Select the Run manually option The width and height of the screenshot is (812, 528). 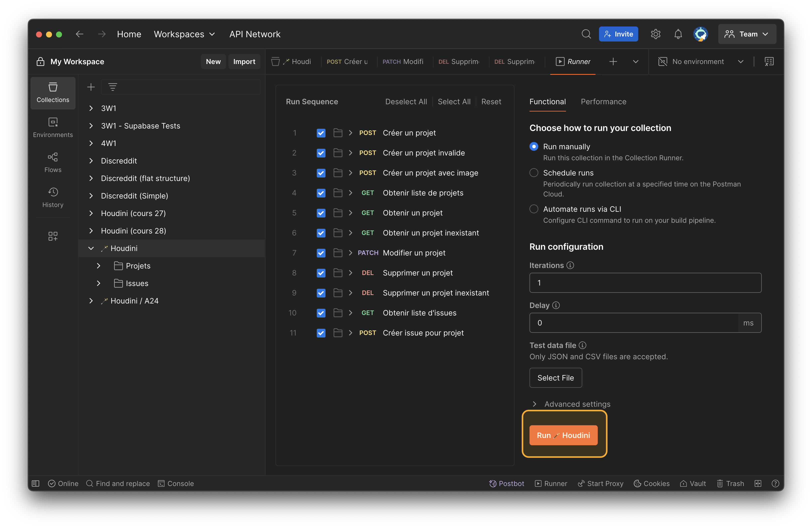(x=533, y=146)
